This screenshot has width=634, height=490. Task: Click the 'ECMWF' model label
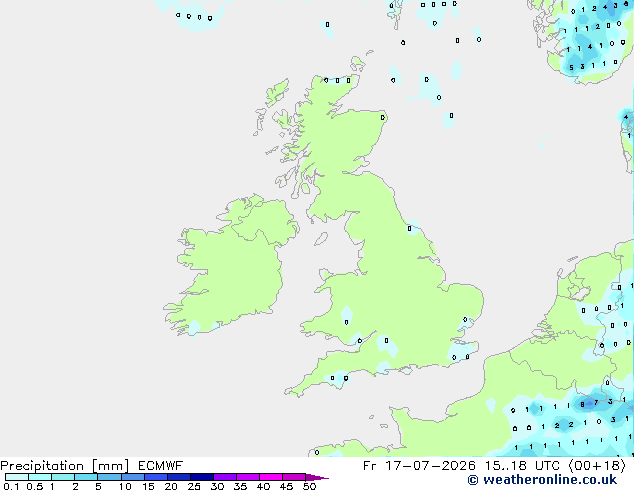(160, 466)
